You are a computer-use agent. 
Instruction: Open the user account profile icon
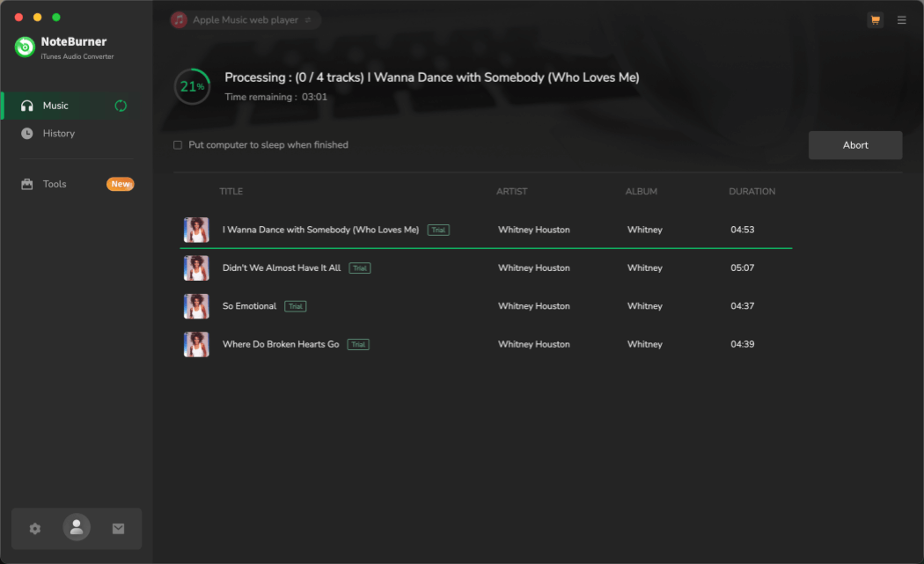[77, 527]
